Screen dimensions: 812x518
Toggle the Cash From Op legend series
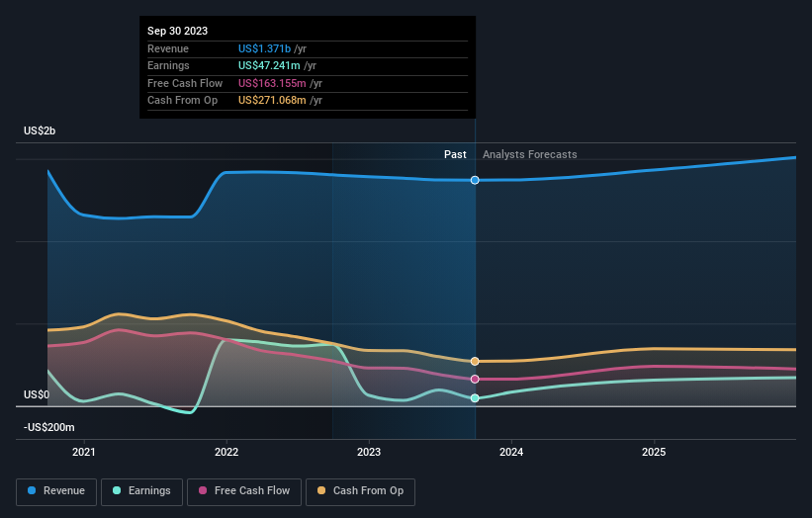(360, 491)
